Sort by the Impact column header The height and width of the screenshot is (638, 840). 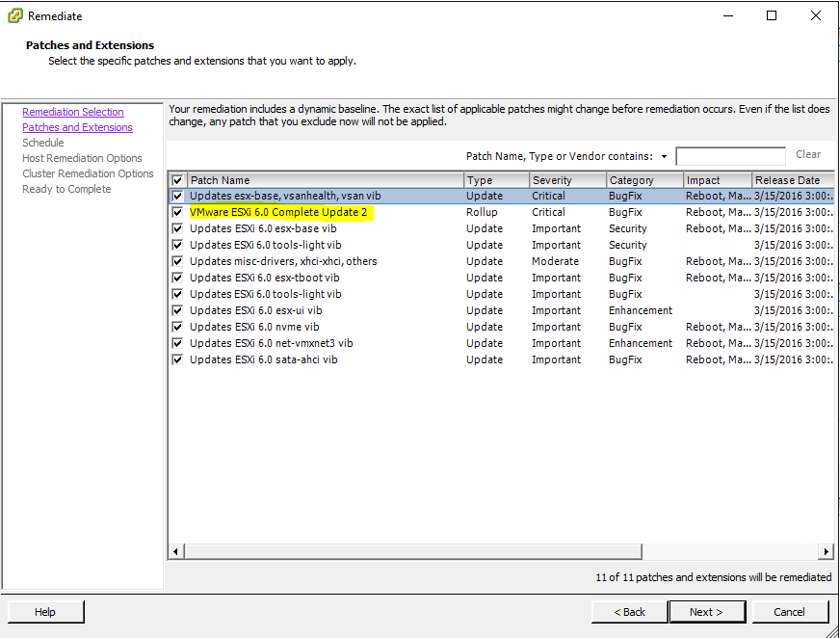click(x=718, y=180)
